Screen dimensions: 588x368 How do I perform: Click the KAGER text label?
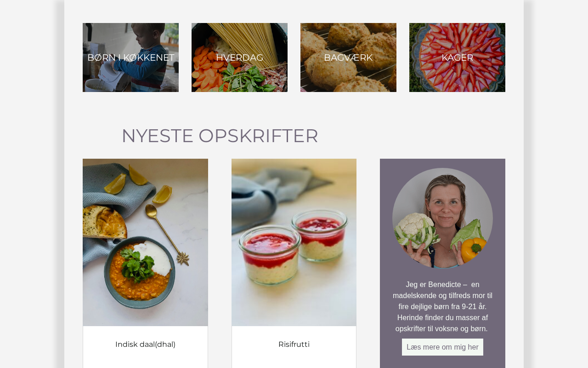(x=457, y=58)
